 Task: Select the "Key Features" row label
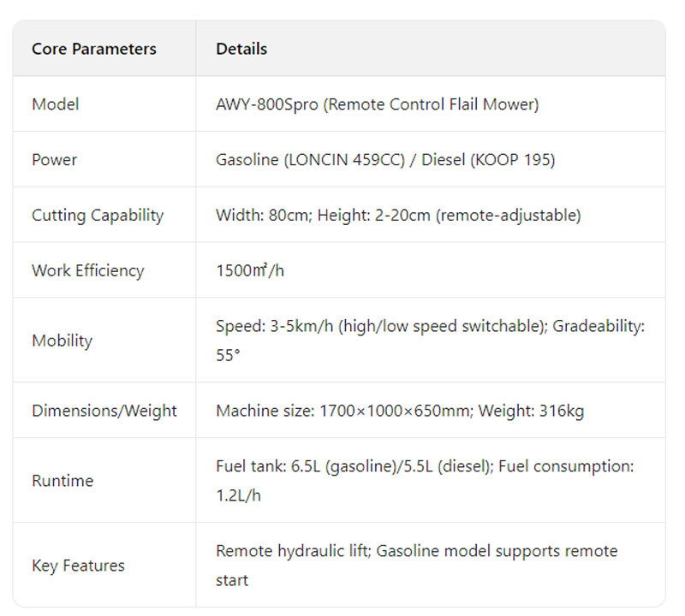coord(78,566)
